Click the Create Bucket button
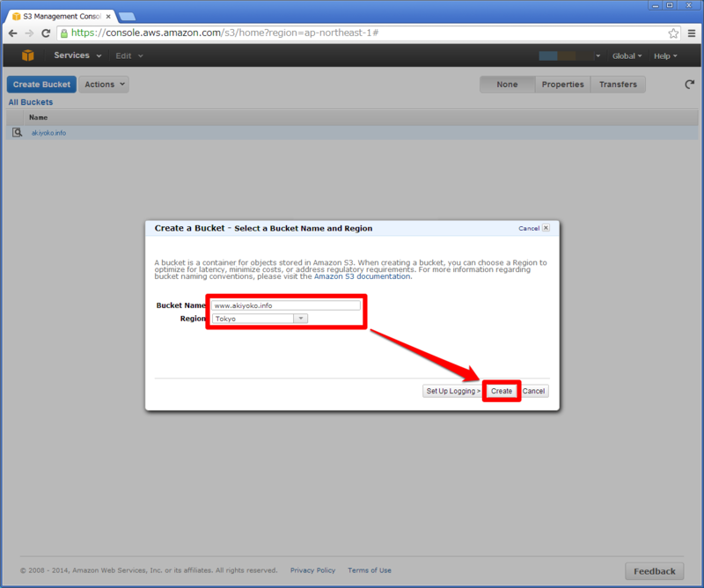Screen dimensions: 704x588 (41, 85)
